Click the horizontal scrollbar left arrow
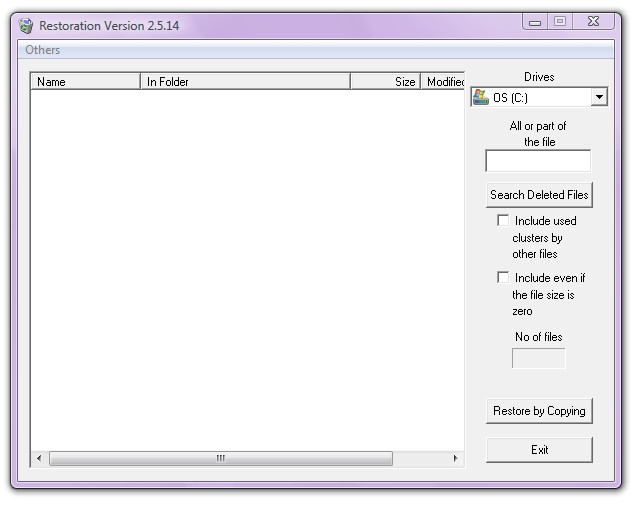 pyautogui.click(x=40, y=459)
